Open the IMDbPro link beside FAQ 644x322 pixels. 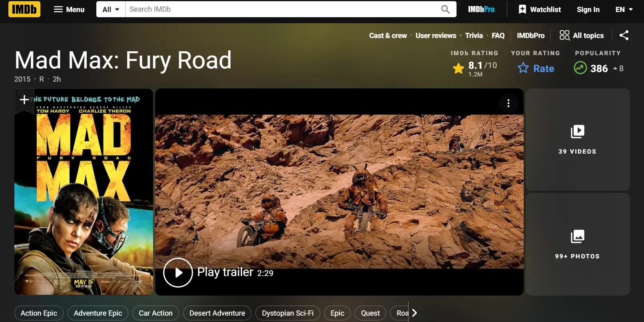pos(530,36)
